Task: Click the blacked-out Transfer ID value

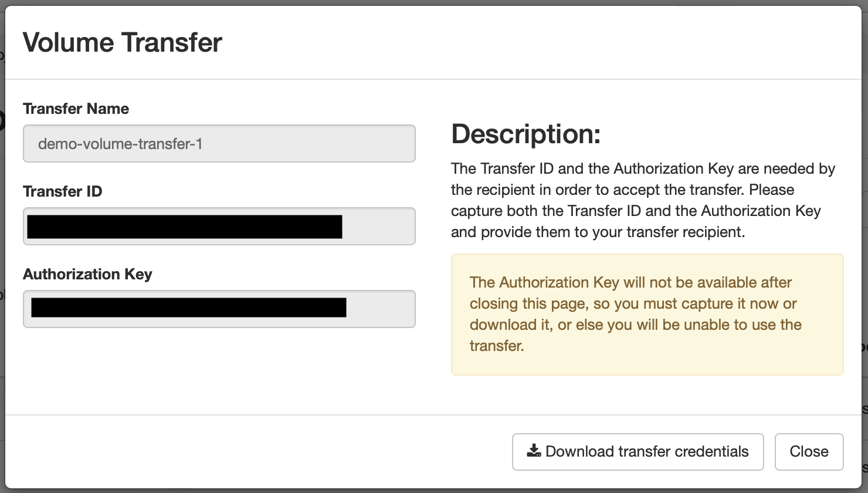Action: point(184,227)
